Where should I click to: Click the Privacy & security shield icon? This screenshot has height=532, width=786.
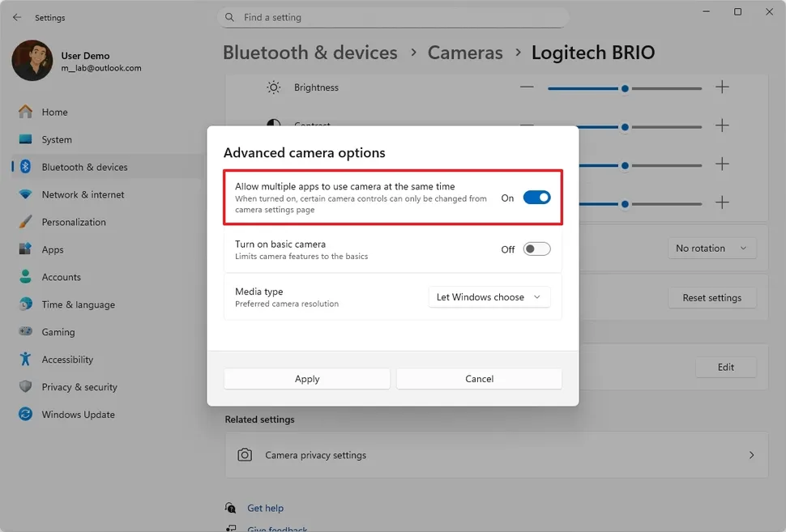click(23, 387)
